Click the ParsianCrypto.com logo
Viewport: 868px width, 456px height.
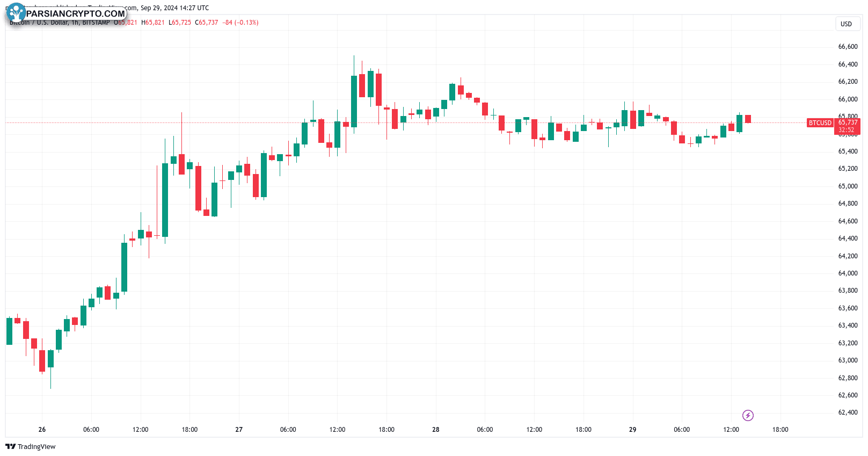click(x=67, y=13)
